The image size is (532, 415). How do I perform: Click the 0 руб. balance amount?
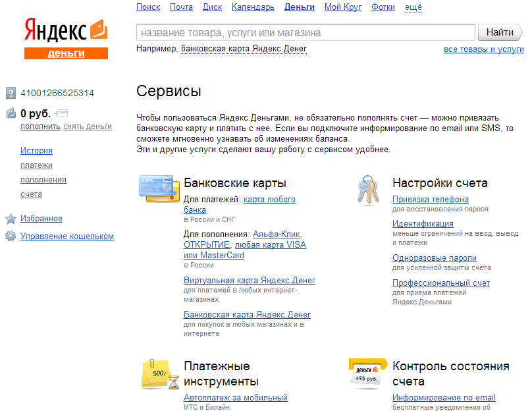[x=36, y=113]
